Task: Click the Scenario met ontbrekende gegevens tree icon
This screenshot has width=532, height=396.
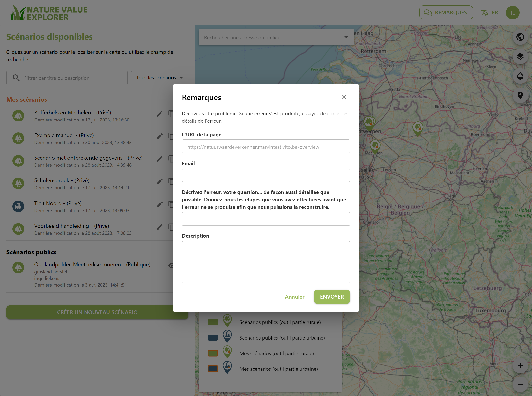Action: [x=18, y=161]
